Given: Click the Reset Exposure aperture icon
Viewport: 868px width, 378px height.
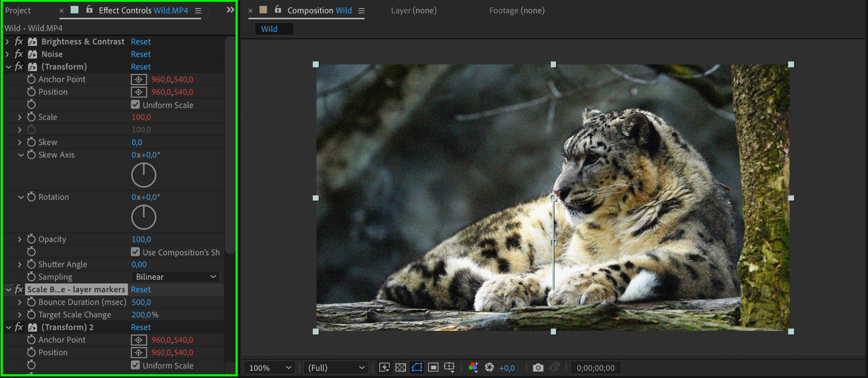Looking at the screenshot, I should 490,367.
